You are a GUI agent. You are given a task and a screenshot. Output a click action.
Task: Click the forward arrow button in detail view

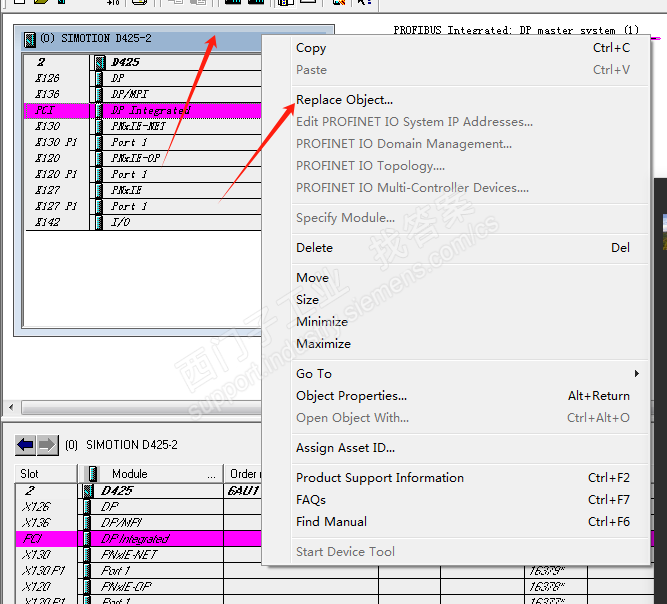point(47,445)
